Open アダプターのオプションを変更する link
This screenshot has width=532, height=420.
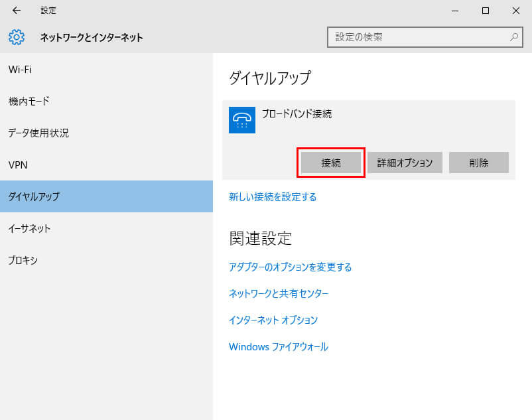point(290,267)
